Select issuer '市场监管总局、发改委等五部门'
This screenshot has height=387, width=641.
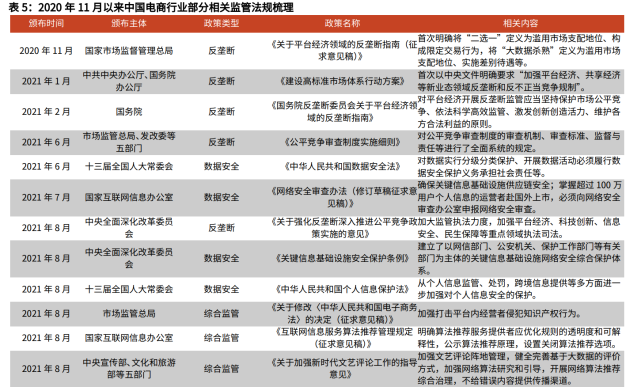(129, 142)
